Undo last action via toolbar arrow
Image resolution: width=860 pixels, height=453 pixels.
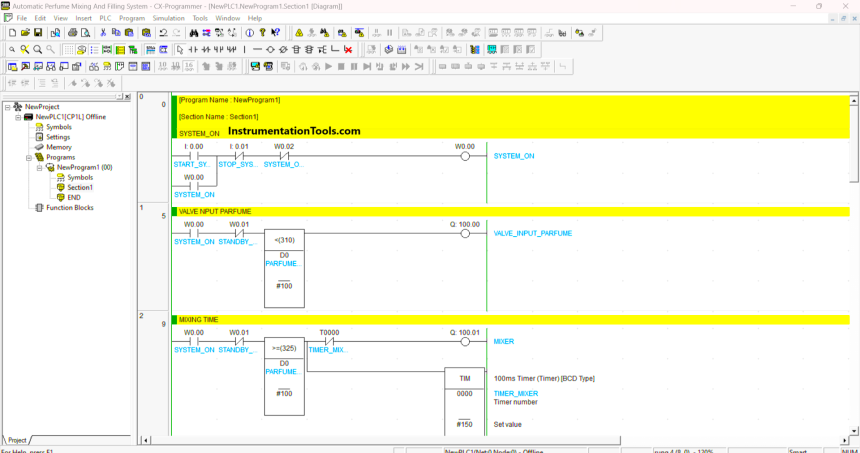click(x=163, y=33)
